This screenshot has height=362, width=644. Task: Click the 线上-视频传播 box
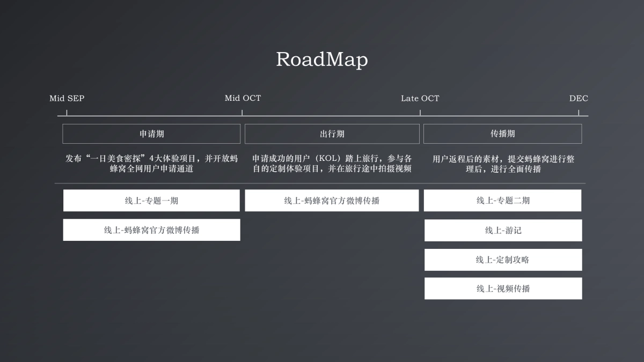[x=503, y=288]
